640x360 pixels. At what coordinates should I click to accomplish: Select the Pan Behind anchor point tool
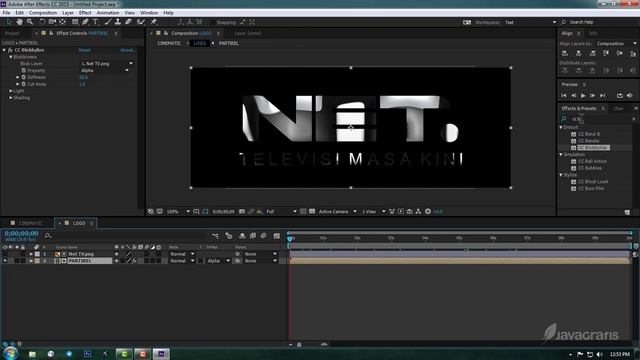click(62, 22)
